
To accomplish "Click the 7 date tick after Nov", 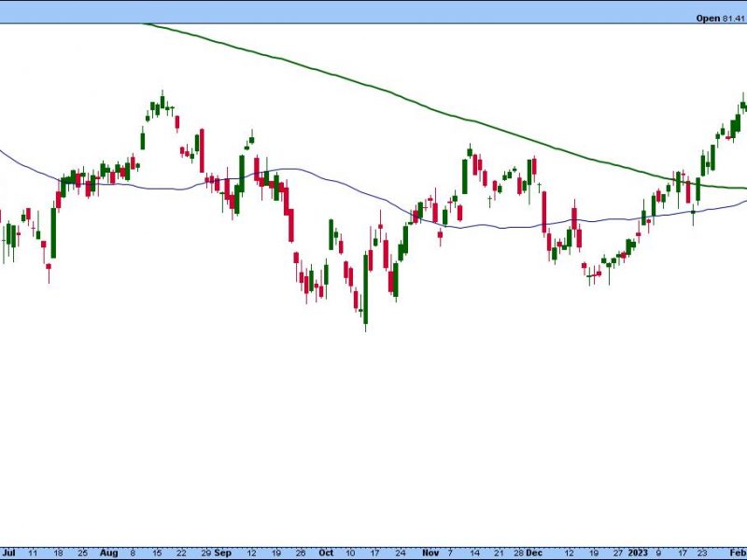I will 450,553.
